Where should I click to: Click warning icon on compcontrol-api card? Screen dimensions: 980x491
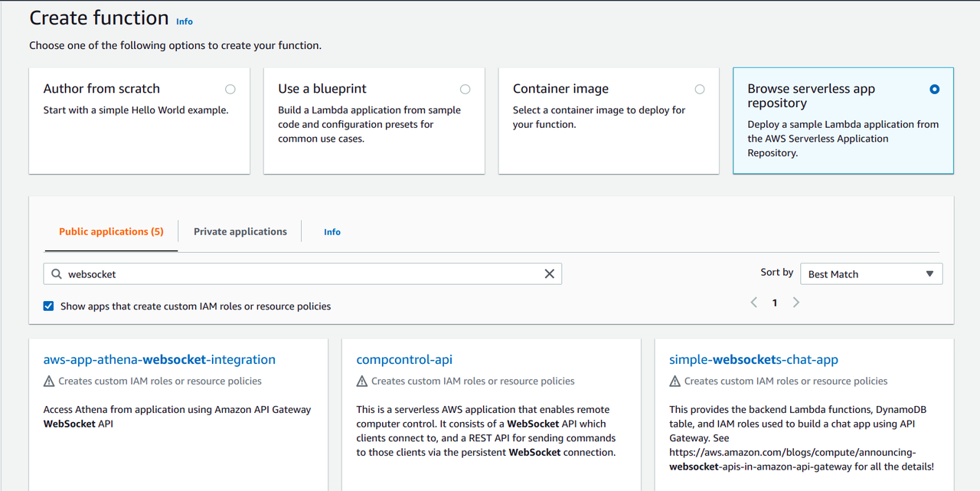point(362,381)
